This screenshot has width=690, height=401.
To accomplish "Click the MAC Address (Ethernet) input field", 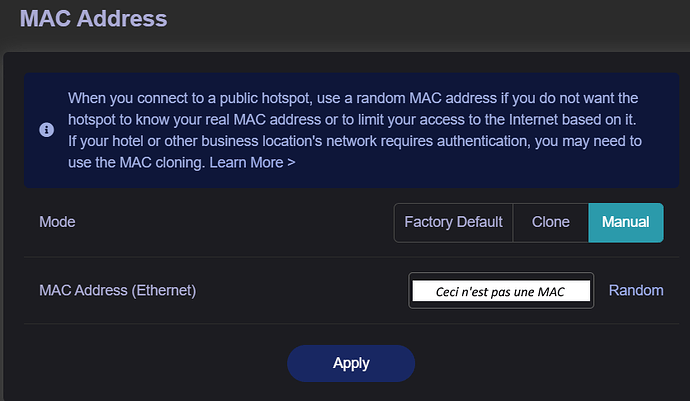I will pos(501,291).
